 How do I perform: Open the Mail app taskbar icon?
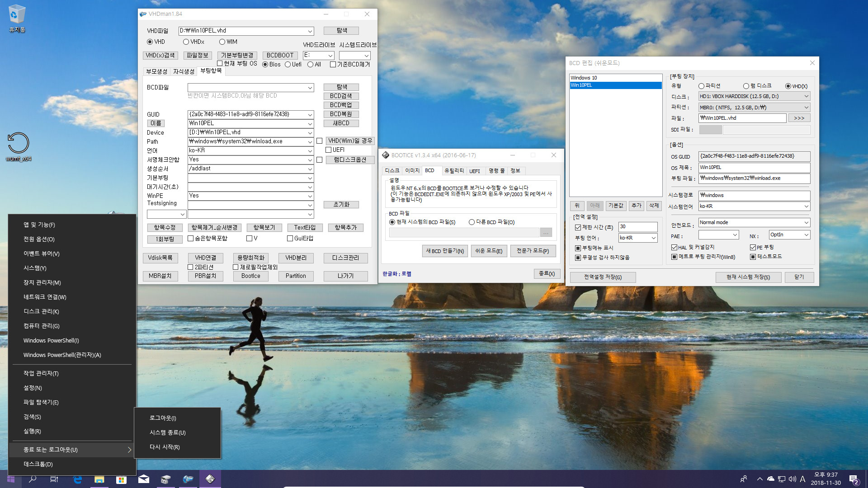[144, 479]
